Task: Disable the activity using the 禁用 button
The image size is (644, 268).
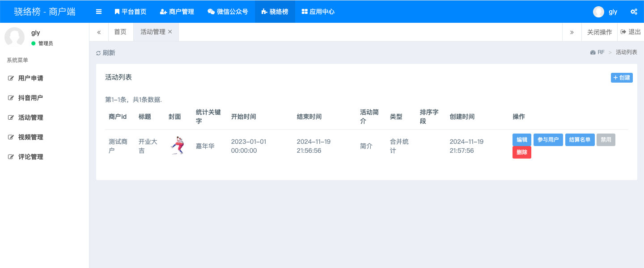Action: click(606, 140)
